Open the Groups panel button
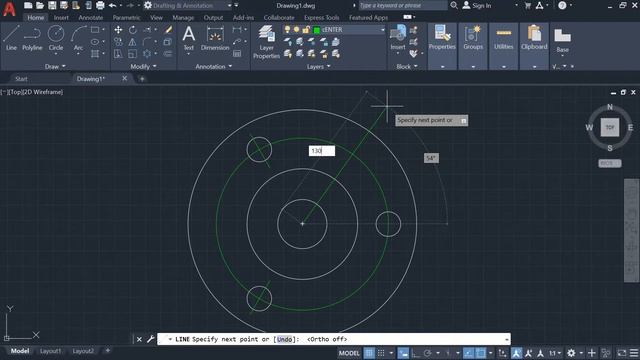 click(x=473, y=38)
